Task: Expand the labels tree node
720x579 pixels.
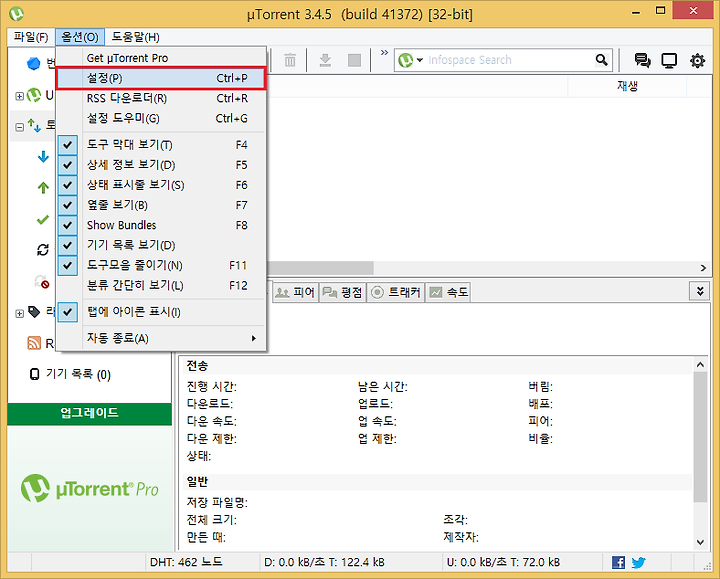Action: (x=19, y=314)
